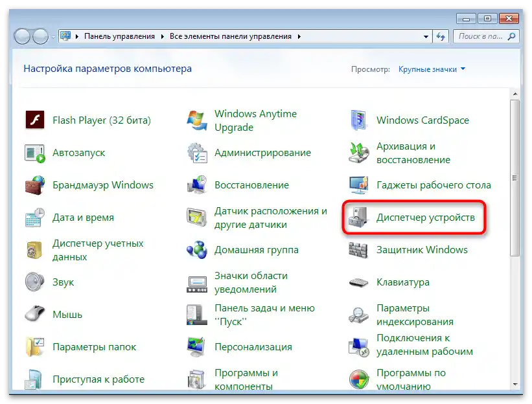The height and width of the screenshot is (404, 532).
Task: Click the Клавиатура keyboard icon
Action: tap(359, 282)
